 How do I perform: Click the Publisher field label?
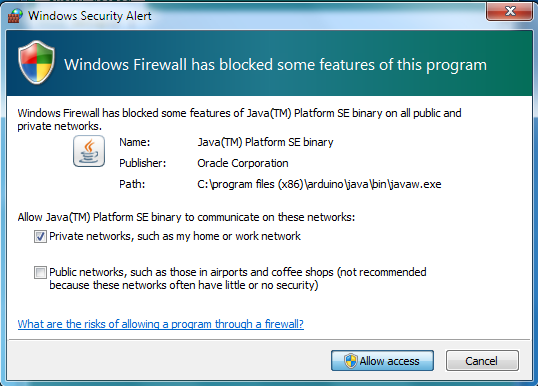pos(142,163)
